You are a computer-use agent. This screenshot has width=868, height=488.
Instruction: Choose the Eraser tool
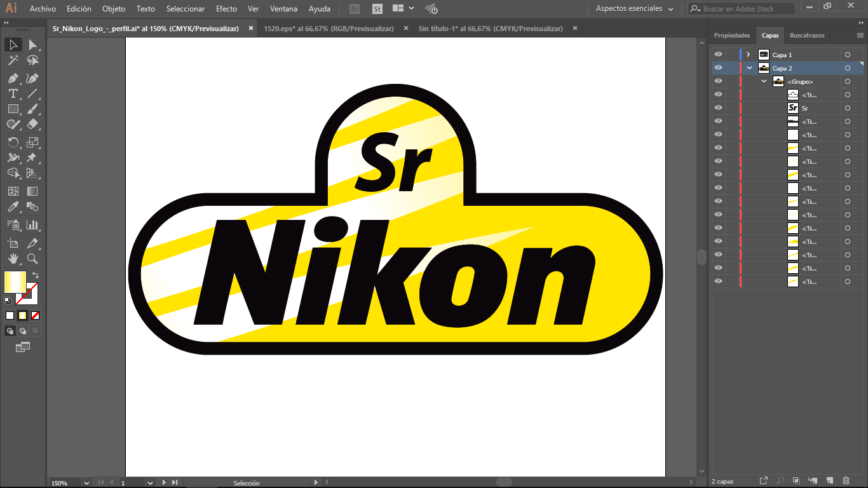pyautogui.click(x=33, y=124)
